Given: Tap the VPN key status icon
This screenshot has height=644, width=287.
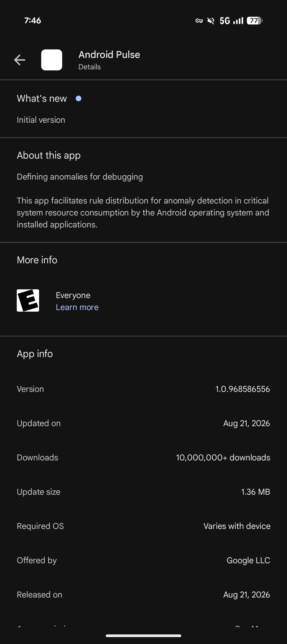Looking at the screenshot, I should [x=199, y=21].
